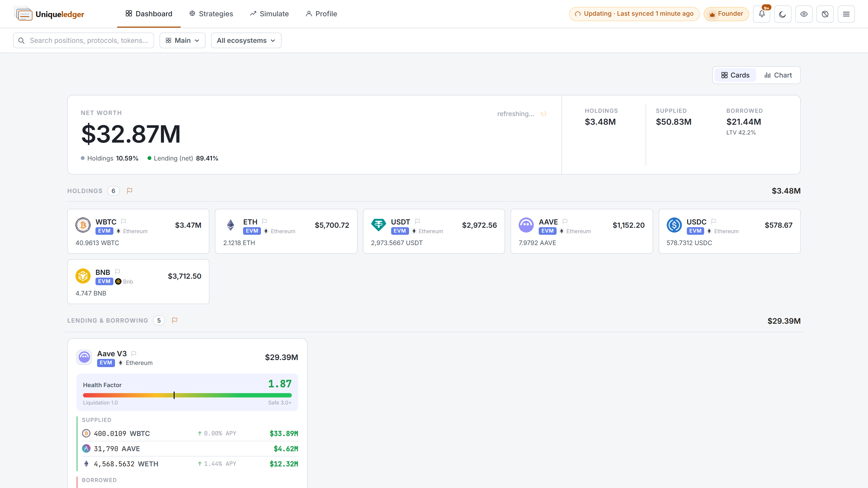Click the Health Factor value 1.87
The image size is (868, 488).
click(280, 384)
